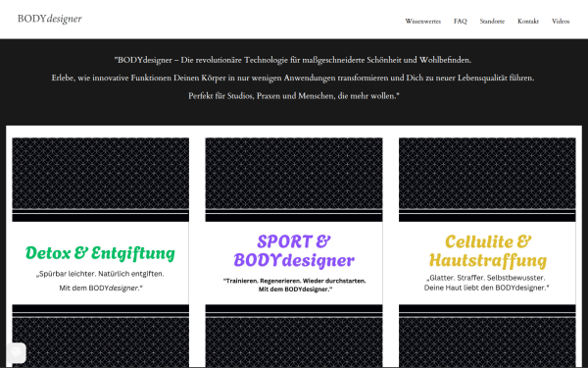
Task: Open the FAQ page link
Action: [x=461, y=22]
